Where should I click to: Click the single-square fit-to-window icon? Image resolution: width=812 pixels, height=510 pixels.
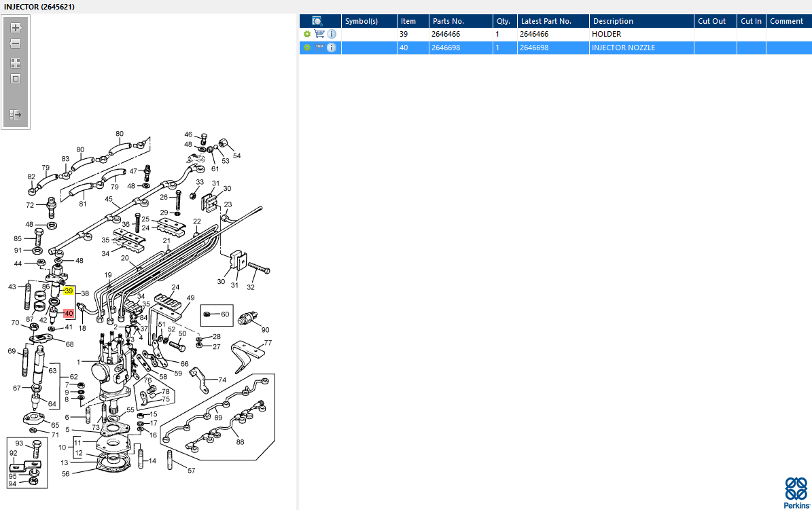click(16, 79)
